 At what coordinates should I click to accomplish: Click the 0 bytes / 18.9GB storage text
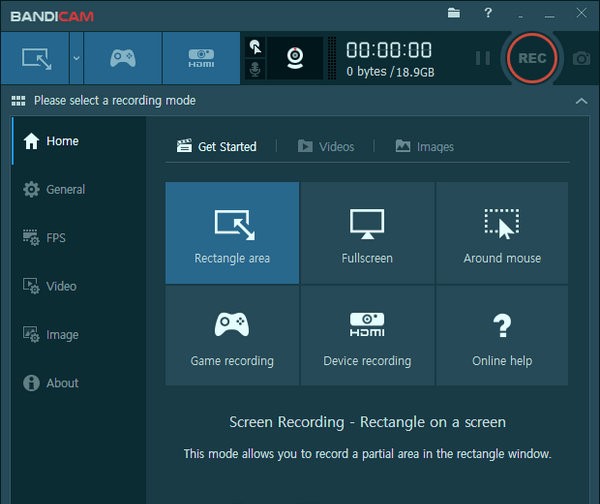click(390, 72)
